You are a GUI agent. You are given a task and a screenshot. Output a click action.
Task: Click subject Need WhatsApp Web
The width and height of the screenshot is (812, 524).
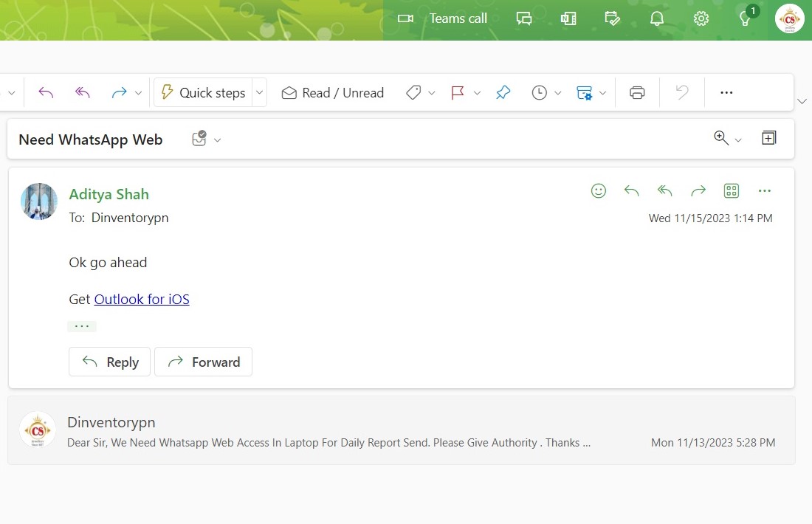point(91,139)
